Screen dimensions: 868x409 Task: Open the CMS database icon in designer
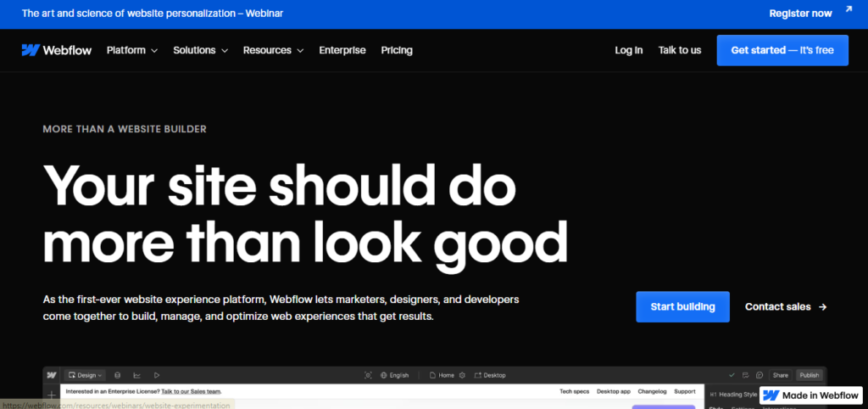click(x=117, y=375)
